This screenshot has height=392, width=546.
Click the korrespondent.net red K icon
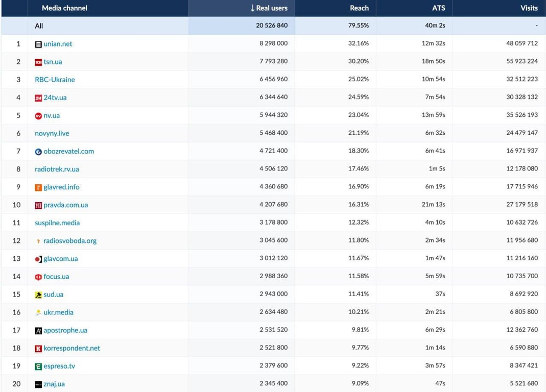(38, 349)
